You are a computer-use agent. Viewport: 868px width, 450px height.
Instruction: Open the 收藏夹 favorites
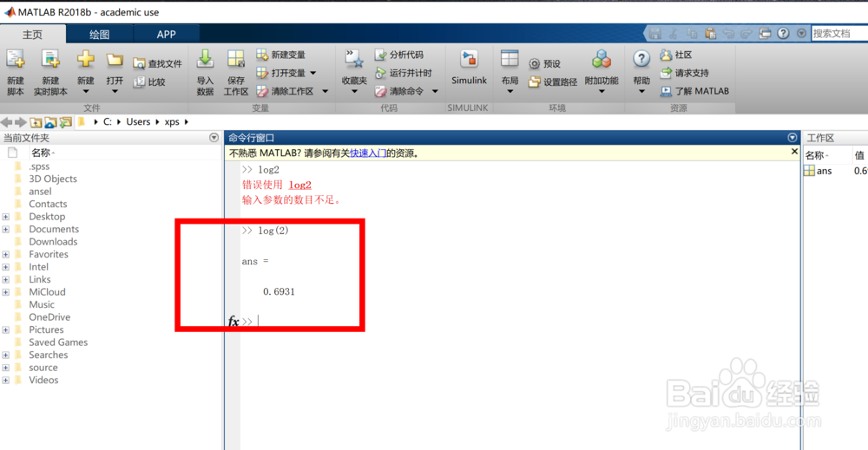pos(354,73)
